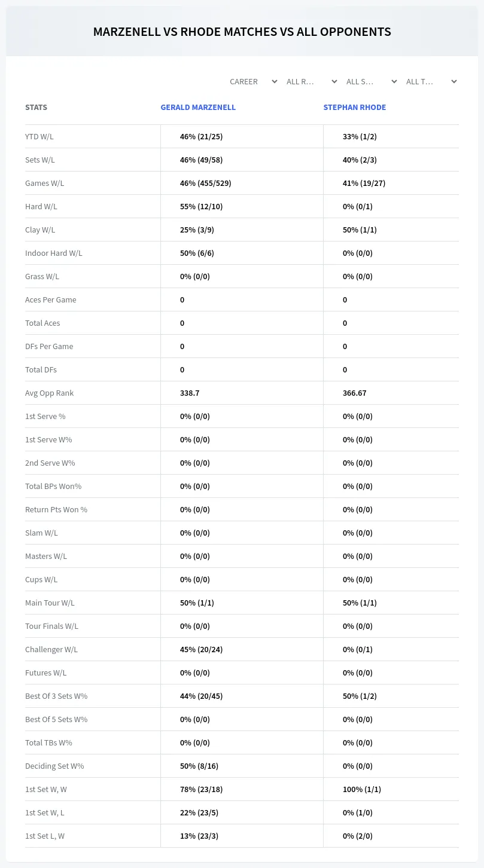This screenshot has width=484, height=868.
Task: Select the Best Of 3 Sets W% label
Action: (x=56, y=696)
